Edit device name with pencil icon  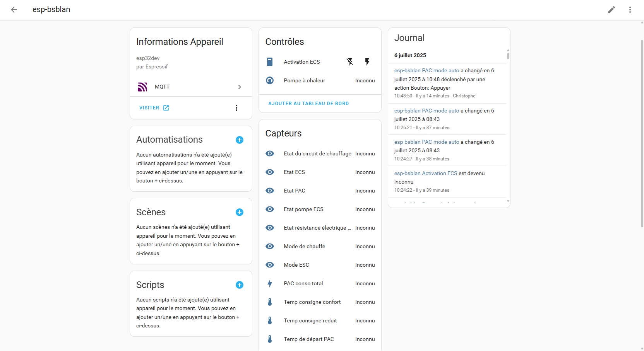click(x=611, y=10)
